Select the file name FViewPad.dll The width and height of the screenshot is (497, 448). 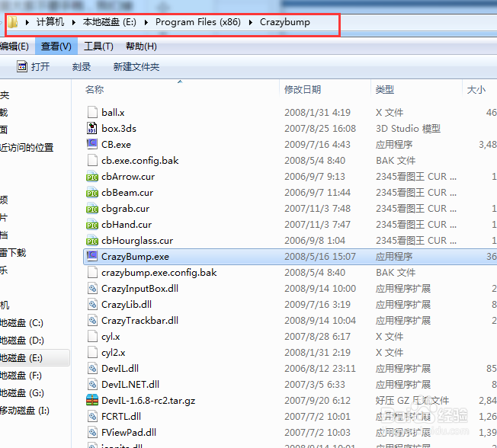[129, 433]
